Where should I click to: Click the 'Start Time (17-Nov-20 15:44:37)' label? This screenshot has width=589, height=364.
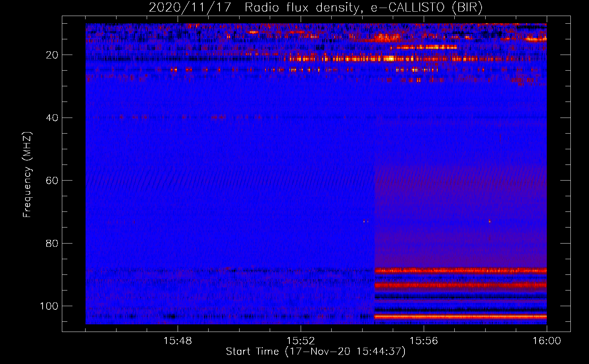click(316, 352)
